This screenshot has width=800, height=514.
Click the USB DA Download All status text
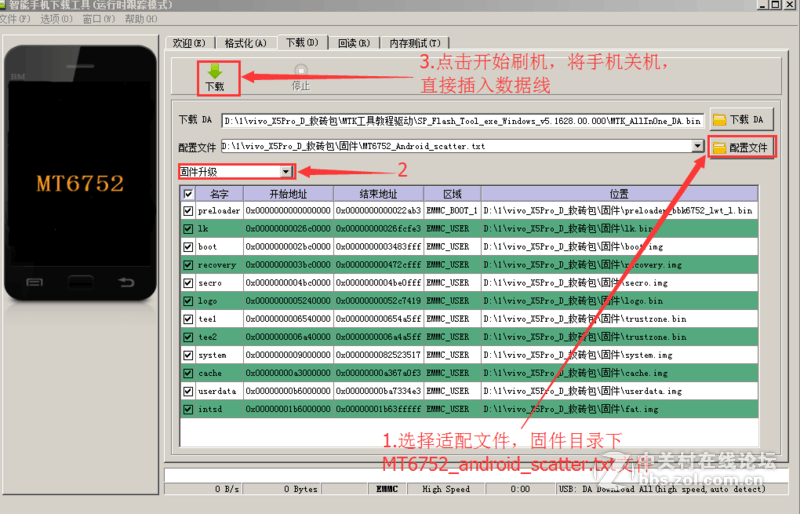[x=662, y=489]
